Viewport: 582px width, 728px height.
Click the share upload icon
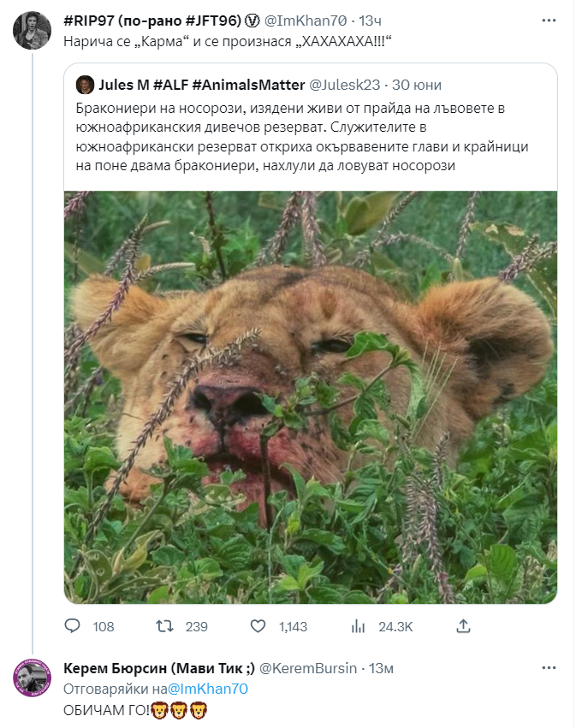465,626
